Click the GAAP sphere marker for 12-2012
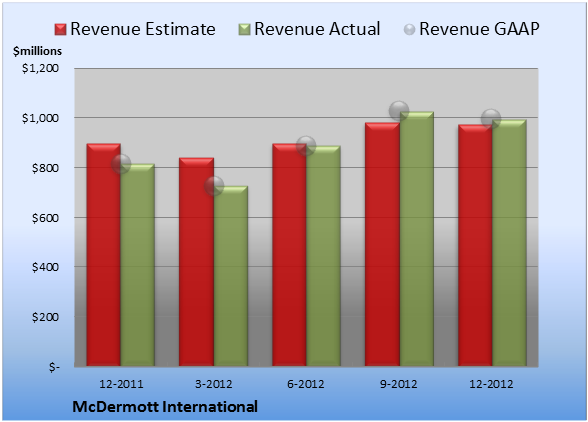Screen dimensions: 588x422 (x=491, y=119)
